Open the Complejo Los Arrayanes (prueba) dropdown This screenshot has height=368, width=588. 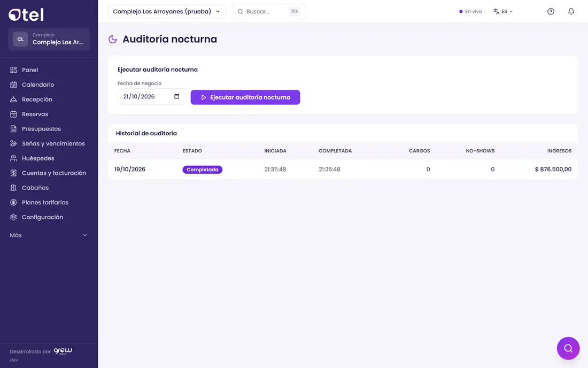coord(166,11)
